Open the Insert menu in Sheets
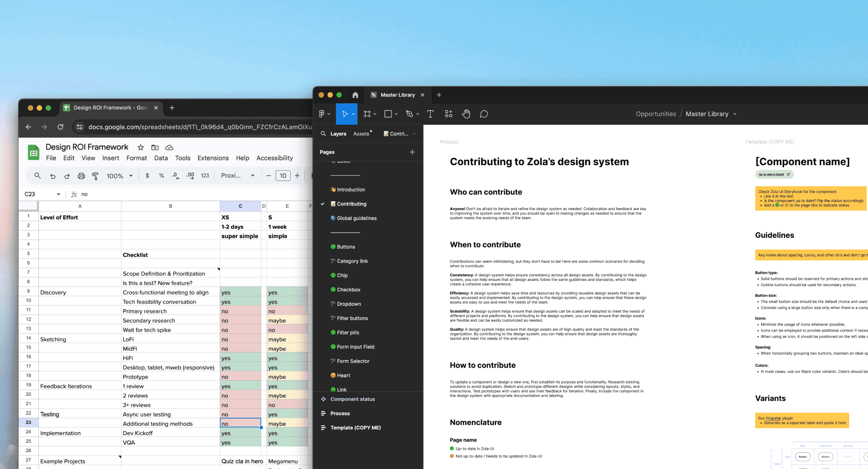The height and width of the screenshot is (469, 868). coord(111,158)
